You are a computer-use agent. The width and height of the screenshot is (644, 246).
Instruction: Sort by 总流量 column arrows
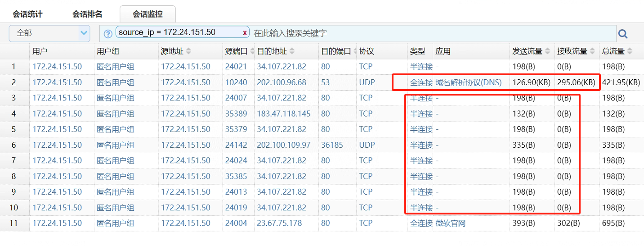click(629, 51)
